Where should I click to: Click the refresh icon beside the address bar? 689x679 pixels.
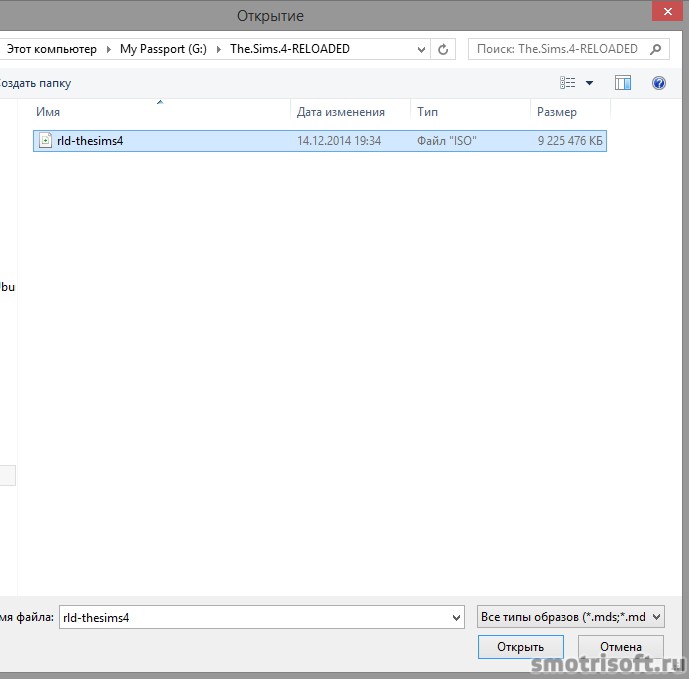tap(443, 49)
